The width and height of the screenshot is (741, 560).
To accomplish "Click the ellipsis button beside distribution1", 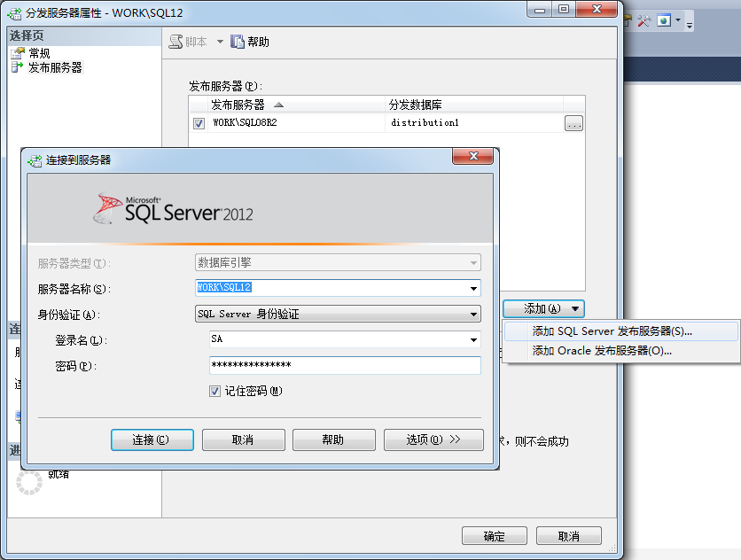I will tap(573, 124).
